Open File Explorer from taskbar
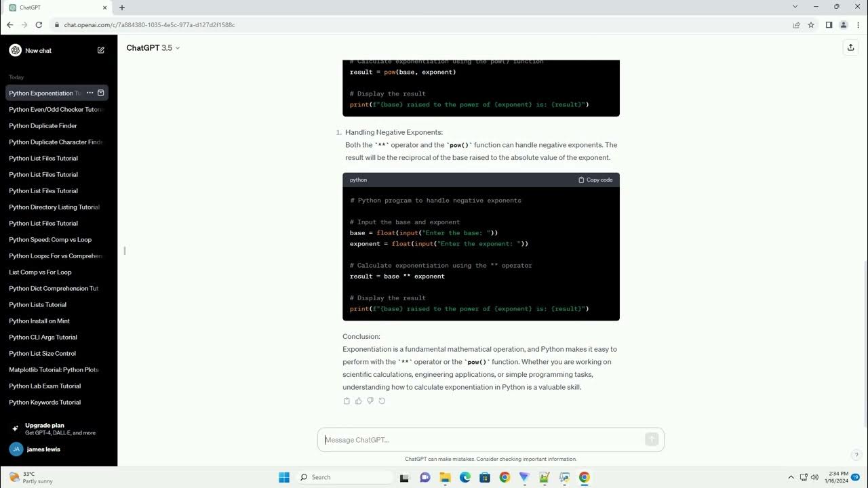This screenshot has width=868, height=488. click(x=446, y=477)
